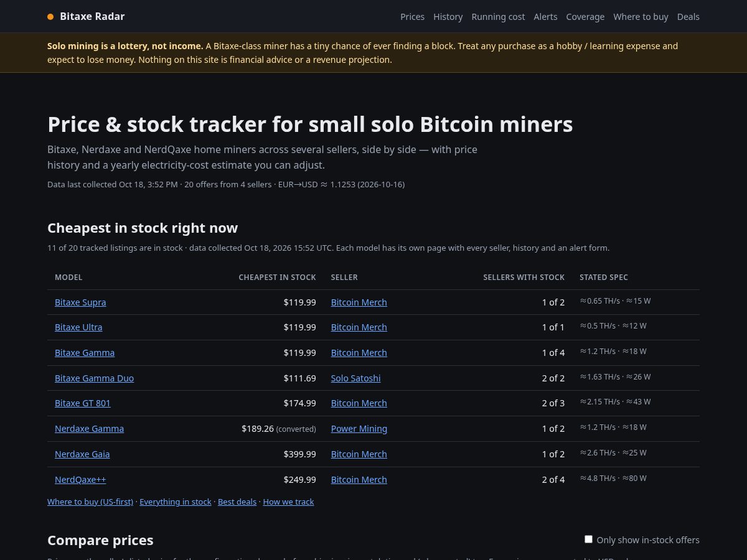Visit Bitcoin Merch seller in Bitaxe Supra row

coord(359,302)
